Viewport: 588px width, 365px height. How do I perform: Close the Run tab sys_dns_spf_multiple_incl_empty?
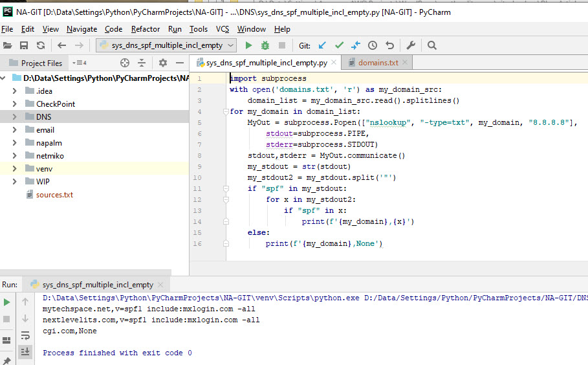[x=160, y=285]
